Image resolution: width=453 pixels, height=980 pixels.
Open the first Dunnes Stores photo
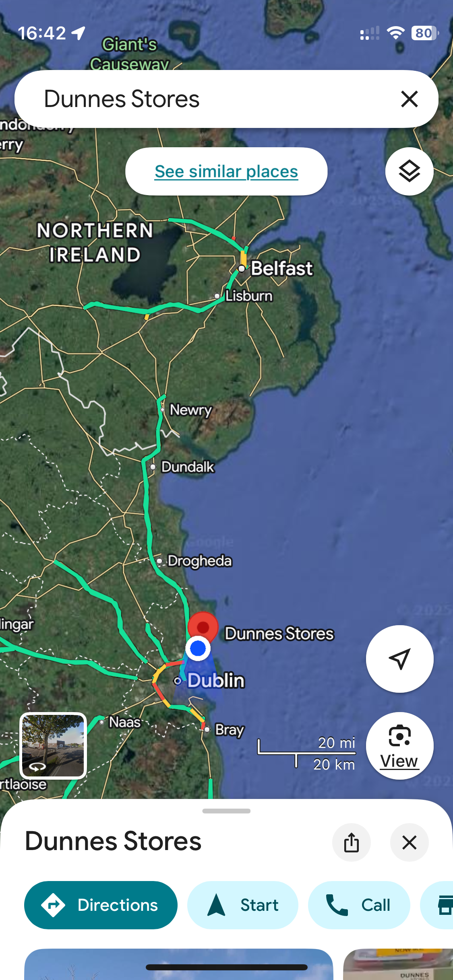(179, 964)
